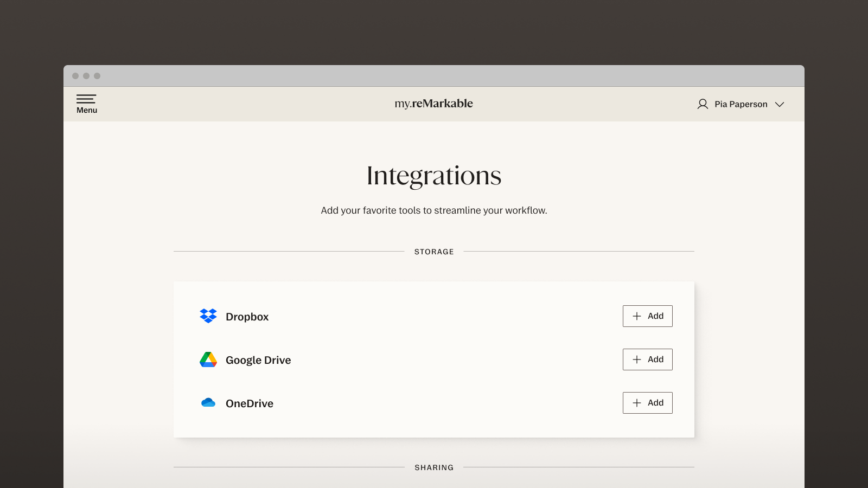Open the Pia Paperson account menu
The image size is (868, 488).
click(x=741, y=104)
